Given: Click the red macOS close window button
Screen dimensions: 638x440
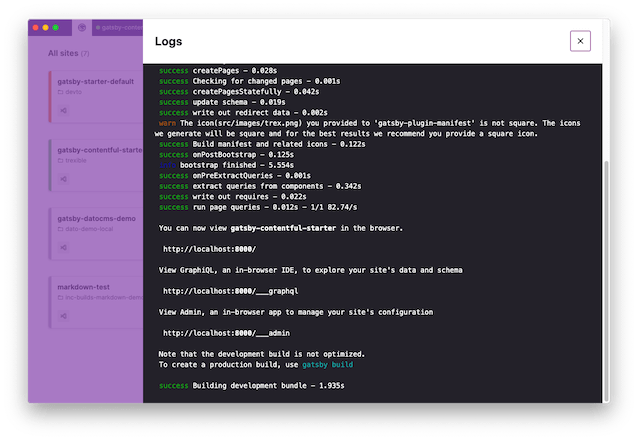Looking at the screenshot, I should point(36,28).
